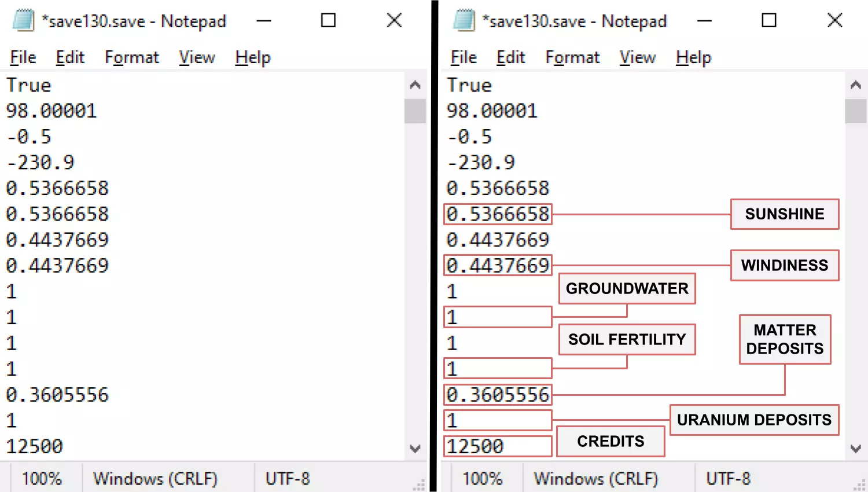Viewport: 868px width, 492px height.
Task: Close the left Notepad window
Action: click(x=394, y=21)
